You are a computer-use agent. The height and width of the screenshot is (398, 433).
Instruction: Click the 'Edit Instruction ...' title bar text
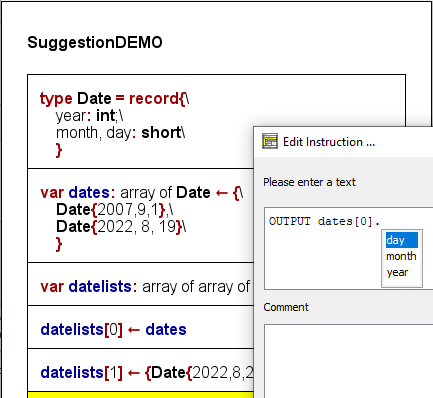point(329,142)
